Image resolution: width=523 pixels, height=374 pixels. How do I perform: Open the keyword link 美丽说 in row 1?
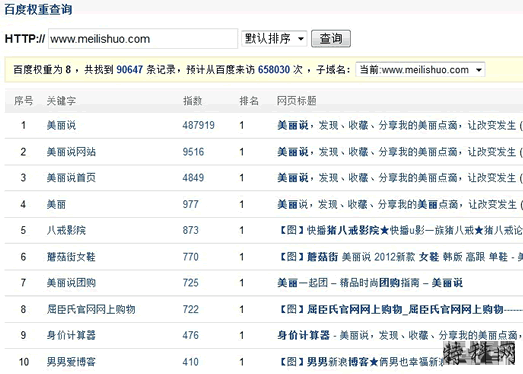pos(61,125)
